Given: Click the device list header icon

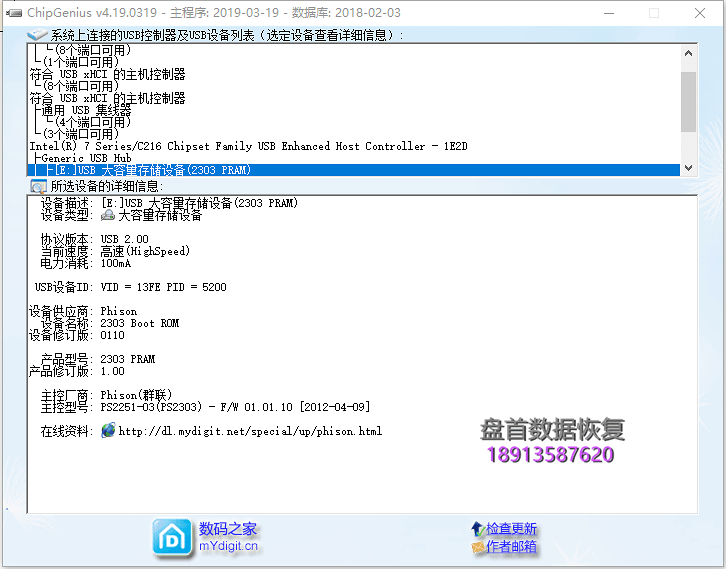Looking at the screenshot, I should pos(37,35).
